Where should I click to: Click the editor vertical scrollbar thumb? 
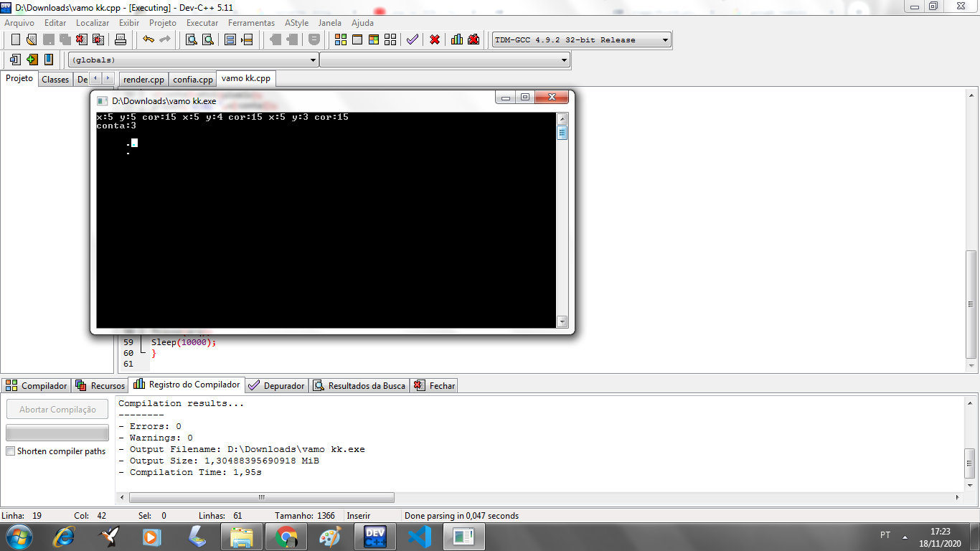click(x=971, y=305)
